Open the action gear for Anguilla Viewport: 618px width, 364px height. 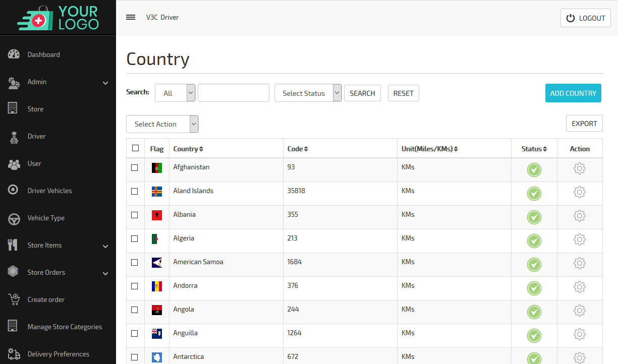[x=580, y=334]
